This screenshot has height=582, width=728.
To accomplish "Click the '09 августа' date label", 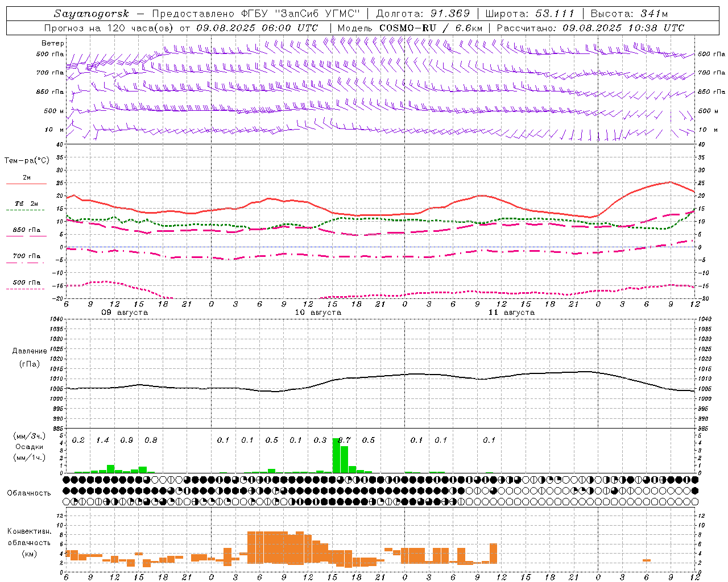I will pyautogui.click(x=125, y=313).
